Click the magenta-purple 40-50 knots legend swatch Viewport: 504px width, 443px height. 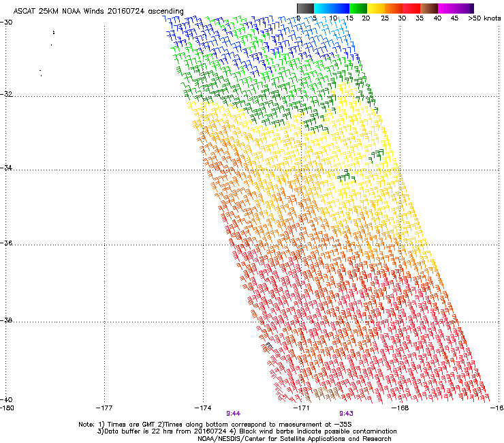click(x=456, y=8)
